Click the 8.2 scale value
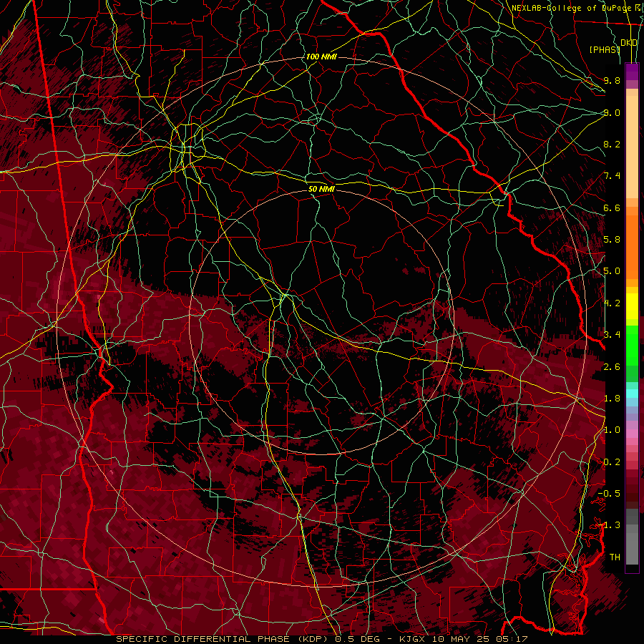Image resolution: width=644 pixels, height=644 pixels. (x=612, y=144)
